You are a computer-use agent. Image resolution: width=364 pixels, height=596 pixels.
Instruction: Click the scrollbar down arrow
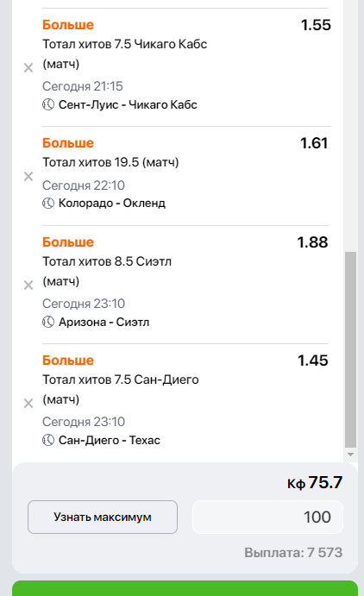(351, 455)
